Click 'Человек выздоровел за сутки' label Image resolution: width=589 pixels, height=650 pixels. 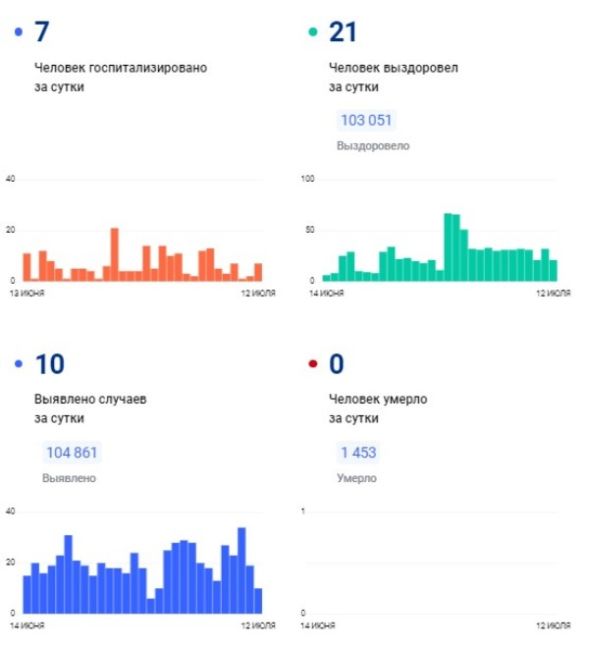pyautogui.click(x=393, y=77)
